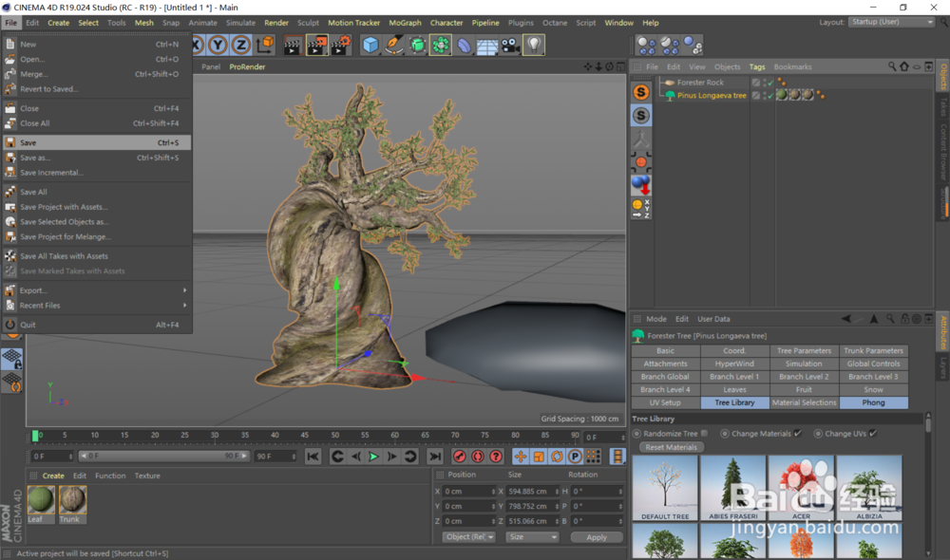Uncheck the Change Materials checkbox

click(798, 434)
